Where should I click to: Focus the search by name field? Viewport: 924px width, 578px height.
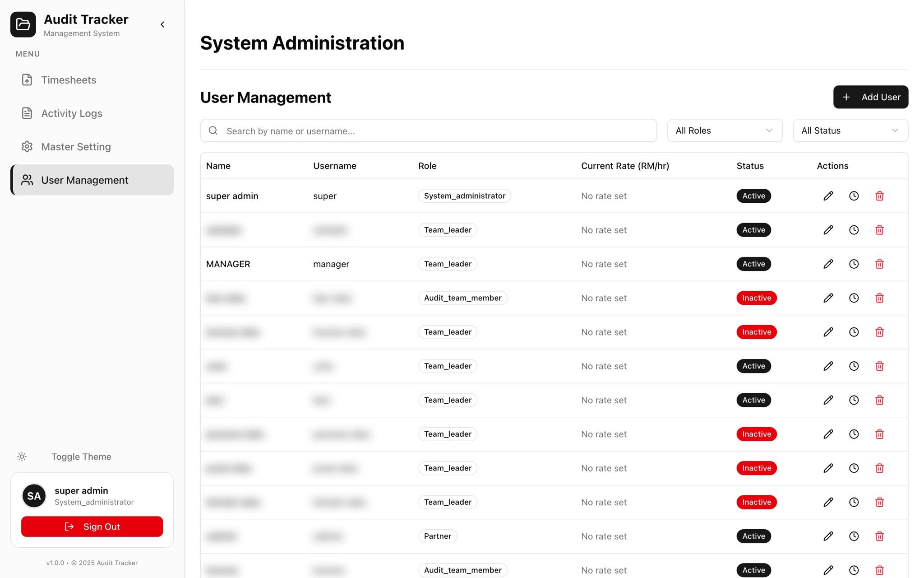(x=428, y=131)
